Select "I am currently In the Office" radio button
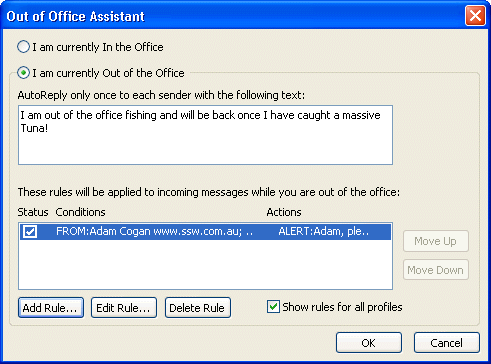Screen dimensions: 491x364 pos(23,47)
